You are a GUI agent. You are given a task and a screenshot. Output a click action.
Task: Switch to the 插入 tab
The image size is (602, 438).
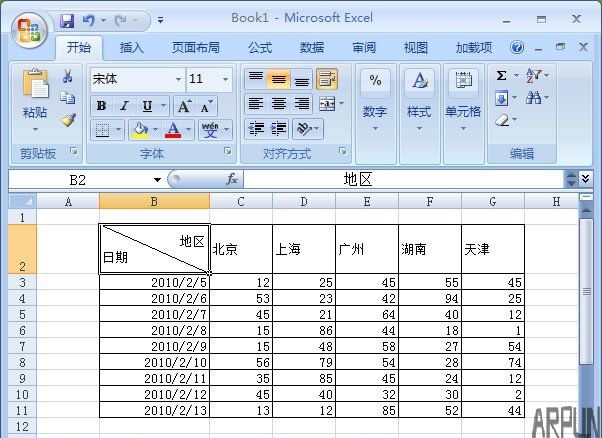pos(132,48)
